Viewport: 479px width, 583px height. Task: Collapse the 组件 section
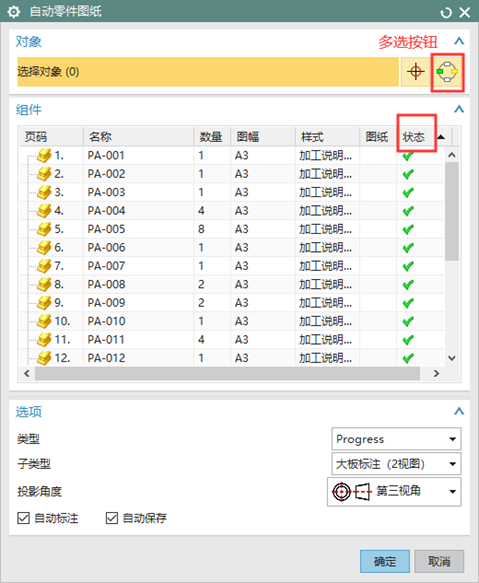[x=459, y=109]
